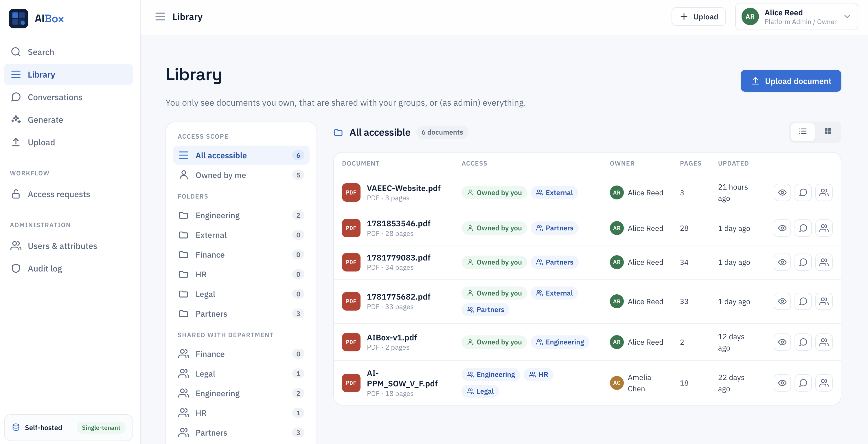Screen dimensions: 868x444
Task: Click the AIBox logo icon
Action: tap(18, 18)
